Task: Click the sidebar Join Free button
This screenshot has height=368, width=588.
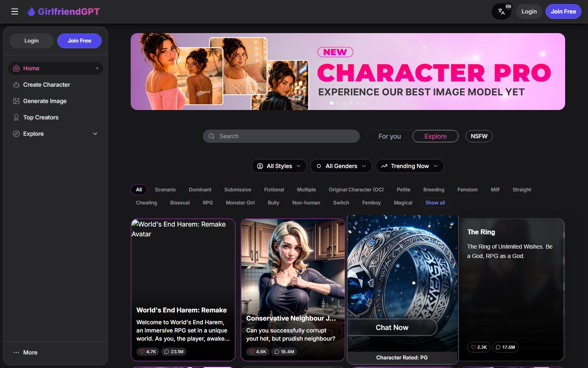Action: click(79, 41)
